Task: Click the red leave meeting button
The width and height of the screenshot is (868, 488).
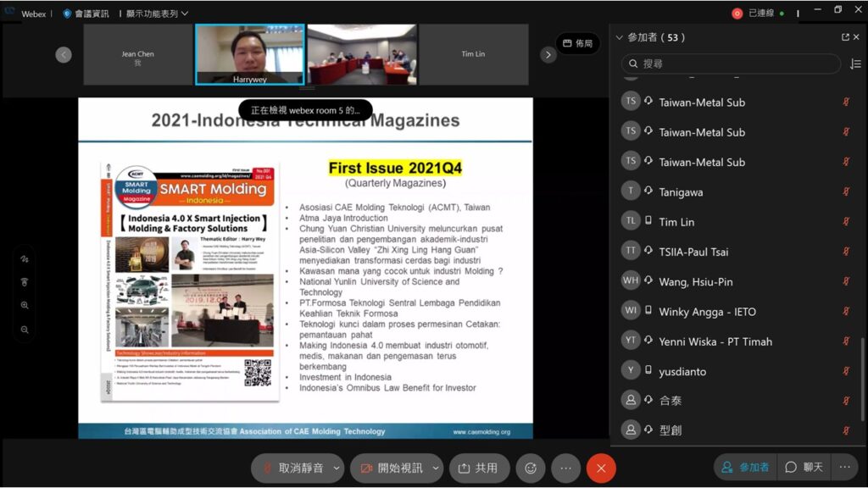Action: pos(601,468)
